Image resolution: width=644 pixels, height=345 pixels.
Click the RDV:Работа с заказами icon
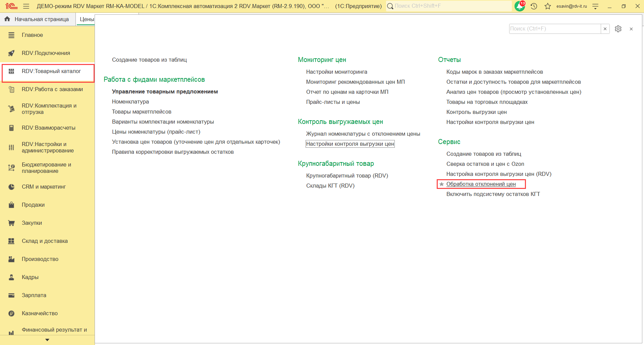pos(11,89)
